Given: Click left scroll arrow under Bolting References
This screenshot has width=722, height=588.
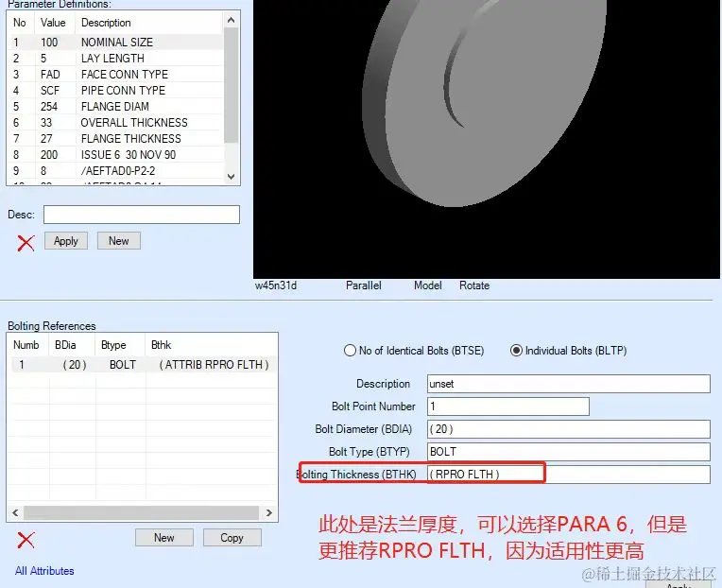Looking at the screenshot, I should tap(15, 512).
